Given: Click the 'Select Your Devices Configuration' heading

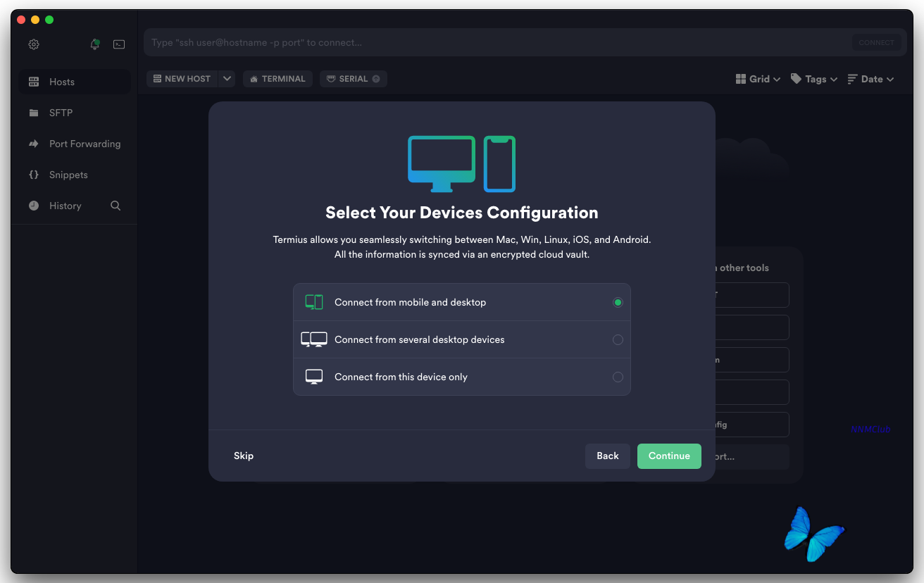Looking at the screenshot, I should coord(462,213).
